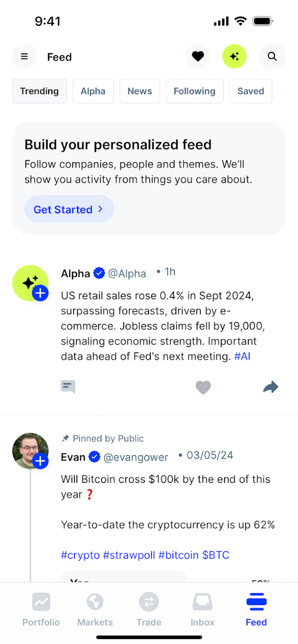Open the green Alpha sparkle button
The image size is (298, 644).
234,56
